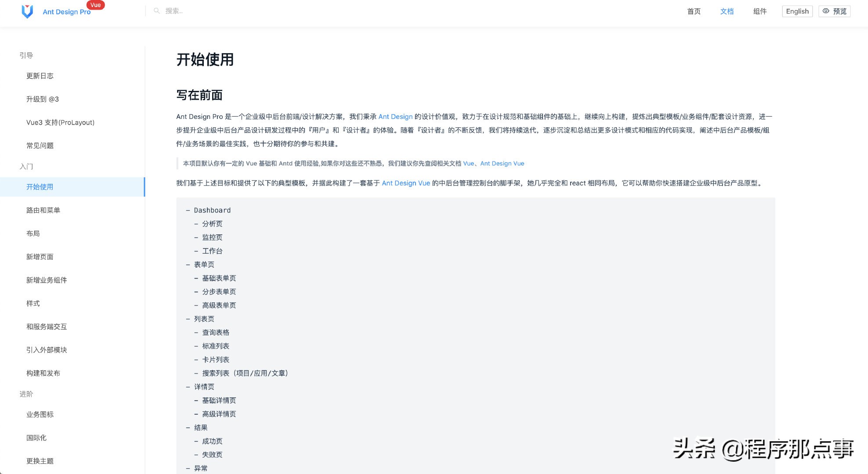
Task: Click the 引导 sidebar group label
Action: (26, 55)
